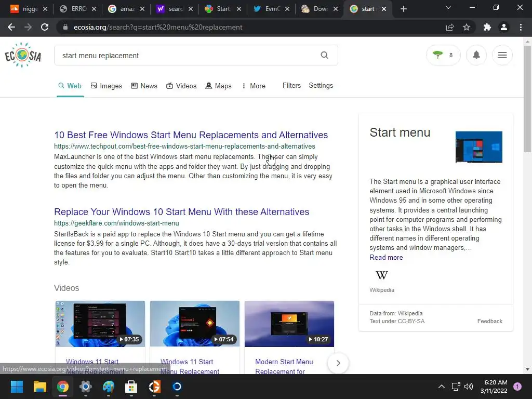This screenshot has width=532, height=399.
Task: Click the Start menu panel image
Action: pyautogui.click(x=478, y=147)
